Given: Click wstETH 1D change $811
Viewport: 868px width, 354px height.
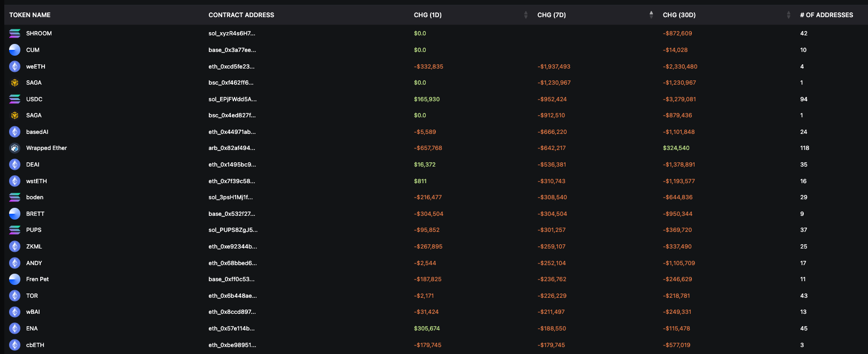Looking at the screenshot, I should [x=420, y=181].
